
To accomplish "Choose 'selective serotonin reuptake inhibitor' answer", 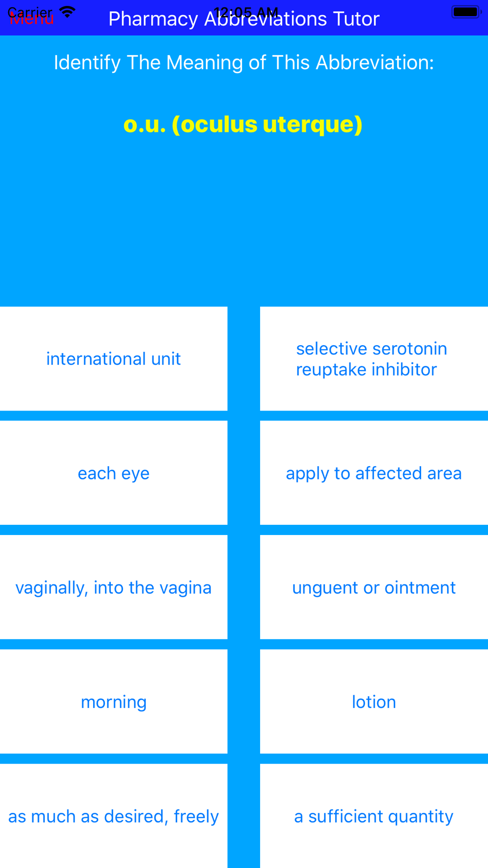I will tap(374, 359).
